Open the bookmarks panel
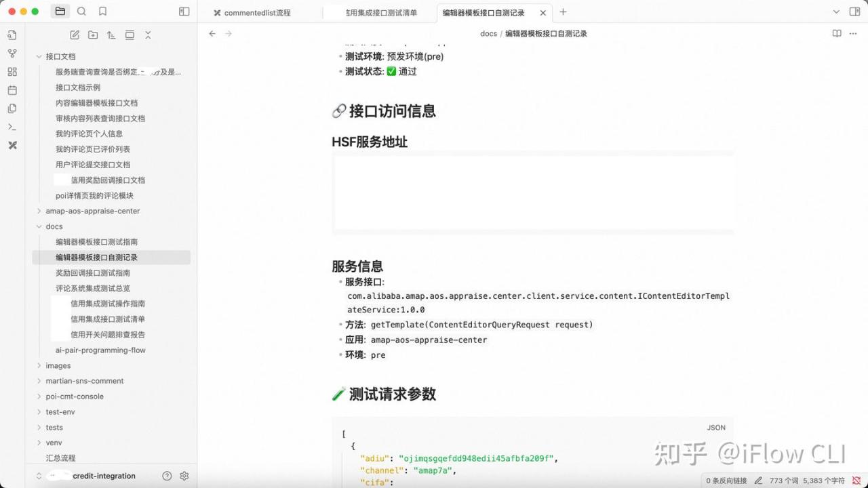 click(102, 12)
